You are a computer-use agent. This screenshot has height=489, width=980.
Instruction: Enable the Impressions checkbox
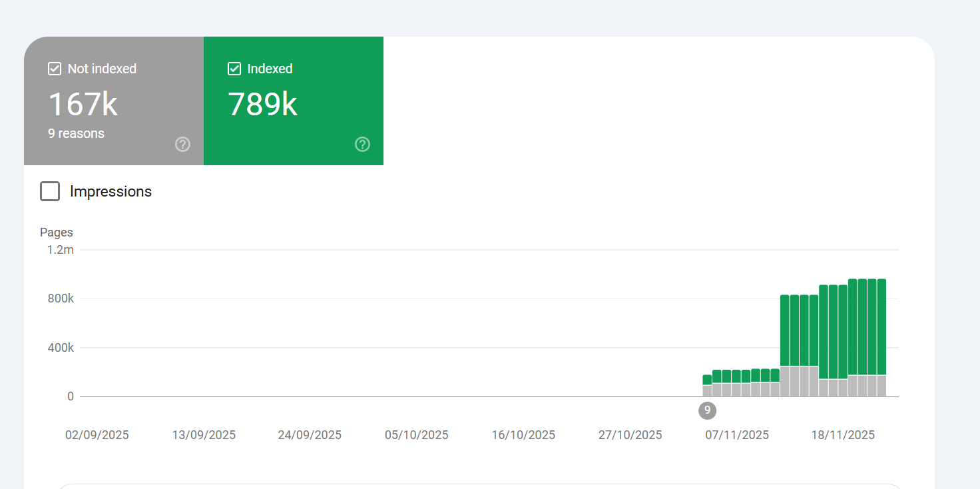[x=50, y=191]
